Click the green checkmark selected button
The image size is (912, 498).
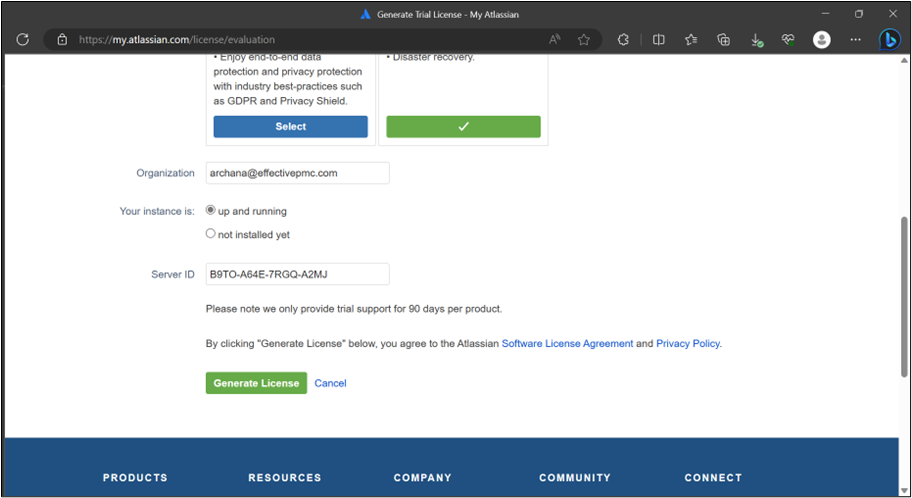coord(463,126)
